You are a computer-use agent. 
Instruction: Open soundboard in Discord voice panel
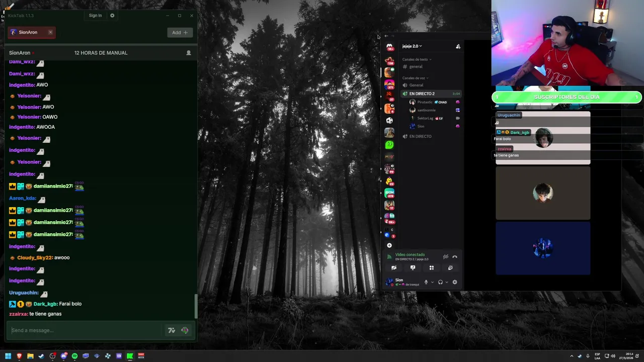(451, 268)
